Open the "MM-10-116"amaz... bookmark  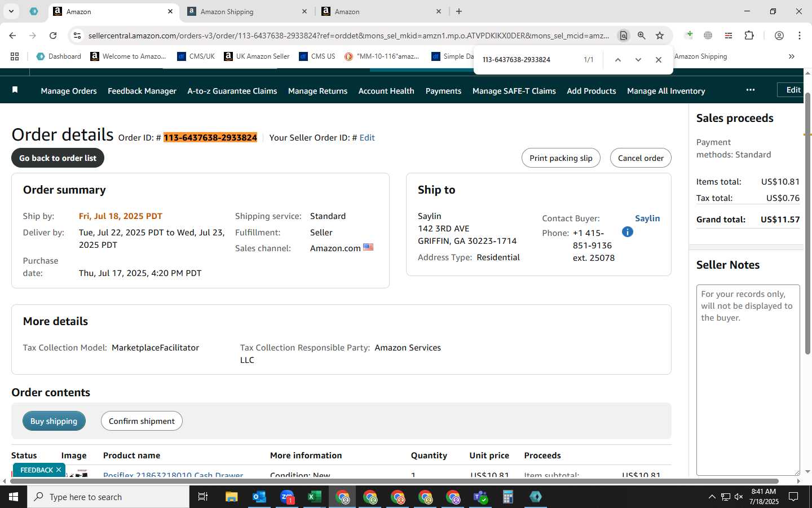pyautogui.click(x=382, y=56)
